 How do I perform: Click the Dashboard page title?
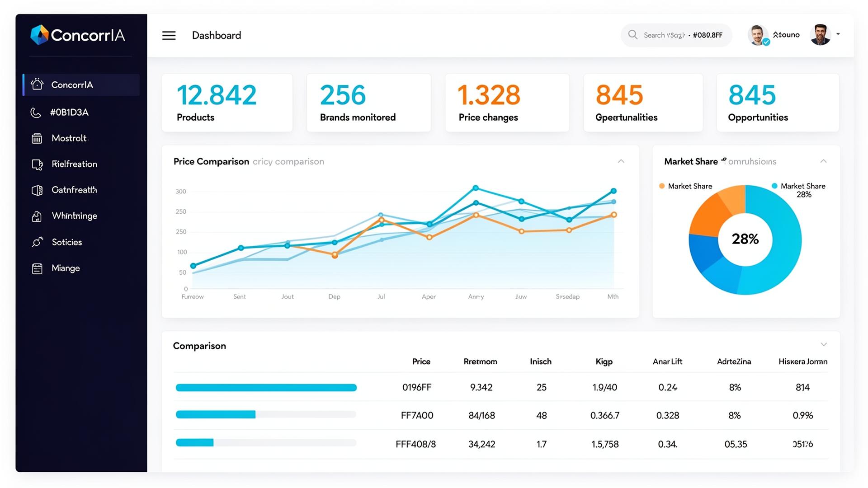coord(217,35)
